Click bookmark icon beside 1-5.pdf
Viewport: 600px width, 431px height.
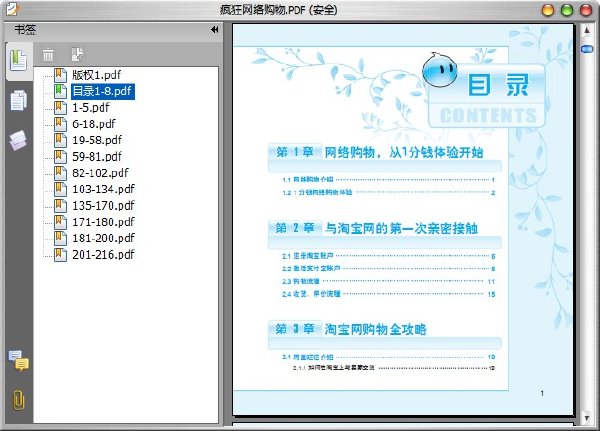pos(60,108)
